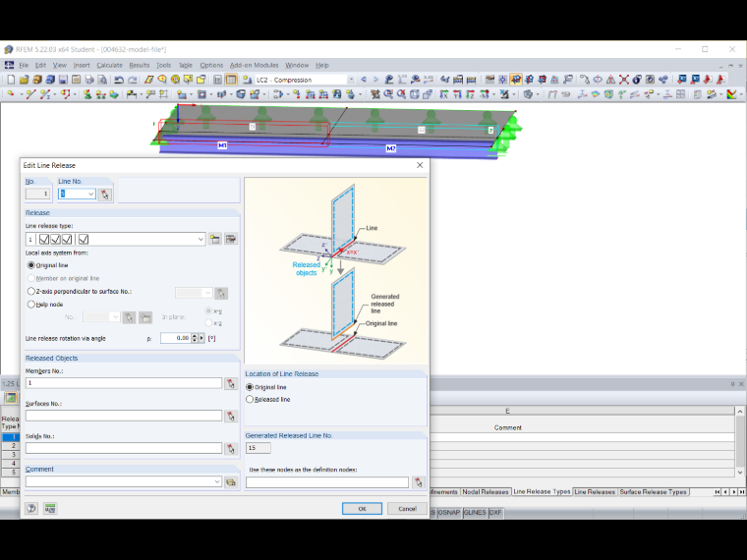The height and width of the screenshot is (560, 747).
Task: Pick surfaces graphically beside Surfaces No.
Action: pyautogui.click(x=231, y=417)
